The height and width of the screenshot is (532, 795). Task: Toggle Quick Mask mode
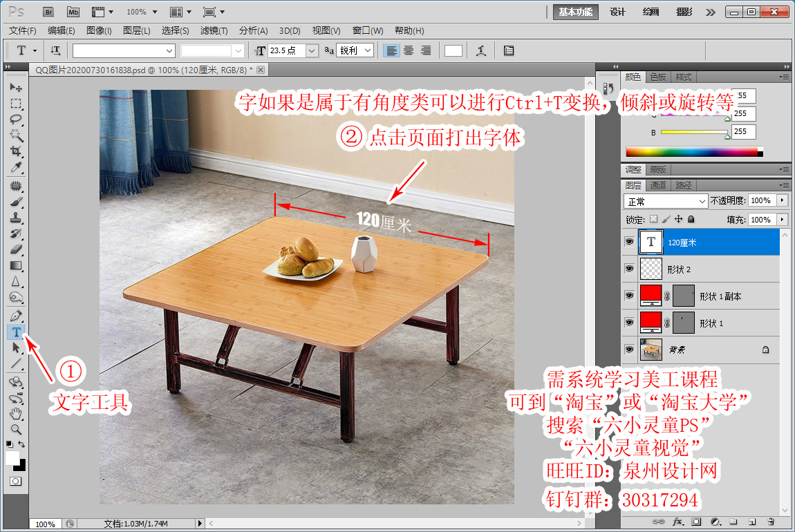pyautogui.click(x=16, y=482)
